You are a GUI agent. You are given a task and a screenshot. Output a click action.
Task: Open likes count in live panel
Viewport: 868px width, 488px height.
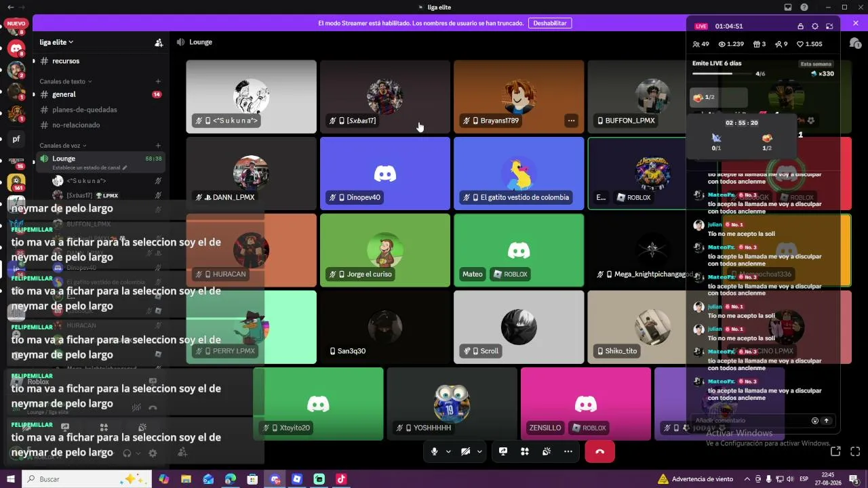(810, 44)
